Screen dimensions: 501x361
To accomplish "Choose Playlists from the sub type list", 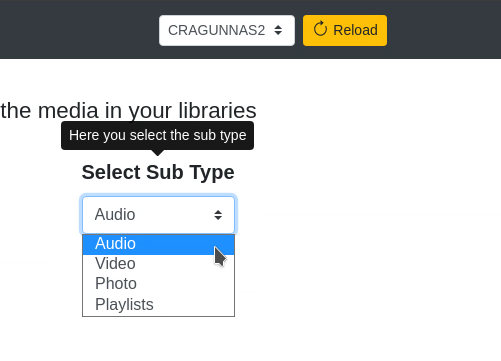I will click(158, 304).
